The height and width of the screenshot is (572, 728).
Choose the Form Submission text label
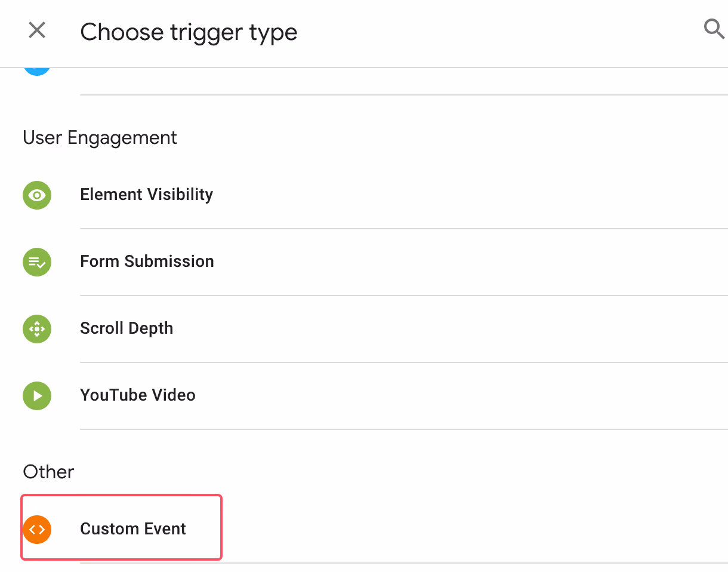click(147, 262)
